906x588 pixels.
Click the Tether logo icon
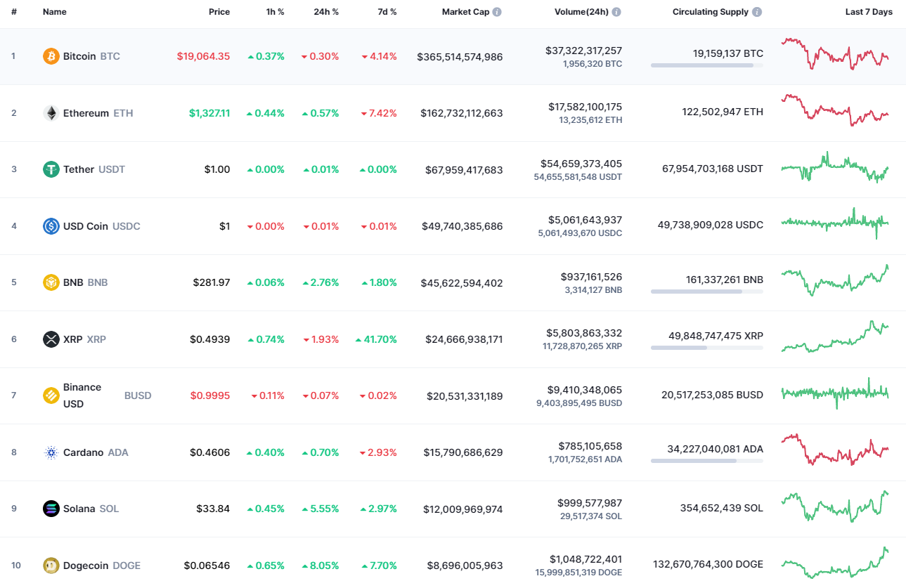pyautogui.click(x=51, y=169)
